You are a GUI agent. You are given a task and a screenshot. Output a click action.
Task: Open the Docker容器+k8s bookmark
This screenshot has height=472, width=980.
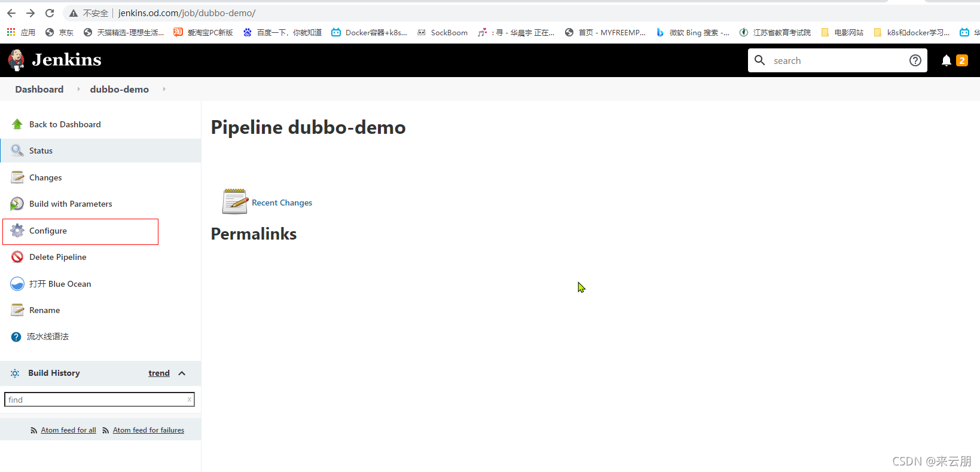(x=370, y=32)
